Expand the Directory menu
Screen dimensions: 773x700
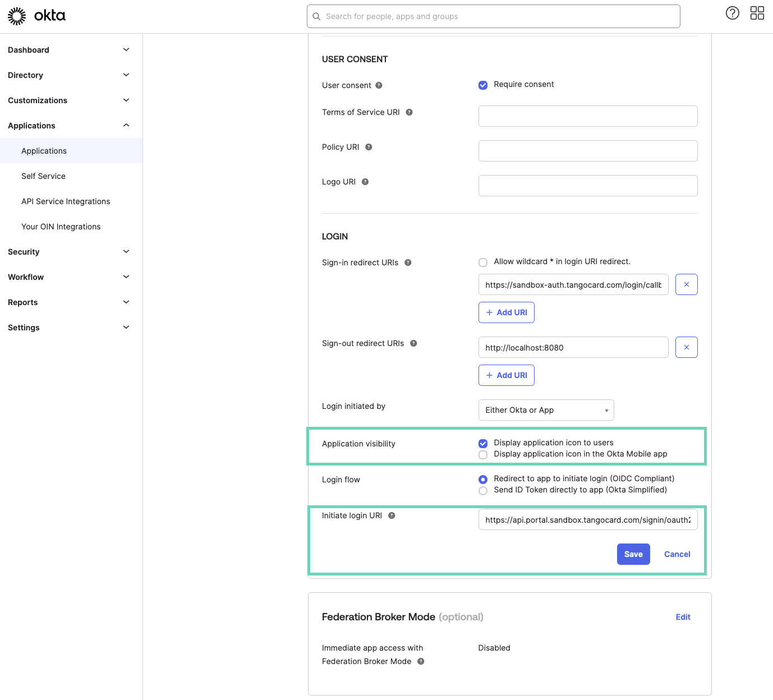tap(71, 75)
